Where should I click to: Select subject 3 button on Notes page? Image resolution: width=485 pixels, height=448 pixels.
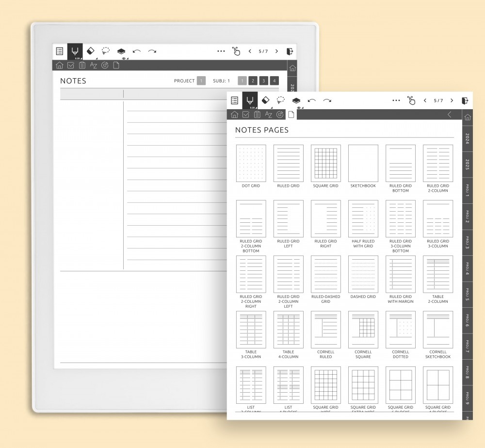tap(263, 81)
